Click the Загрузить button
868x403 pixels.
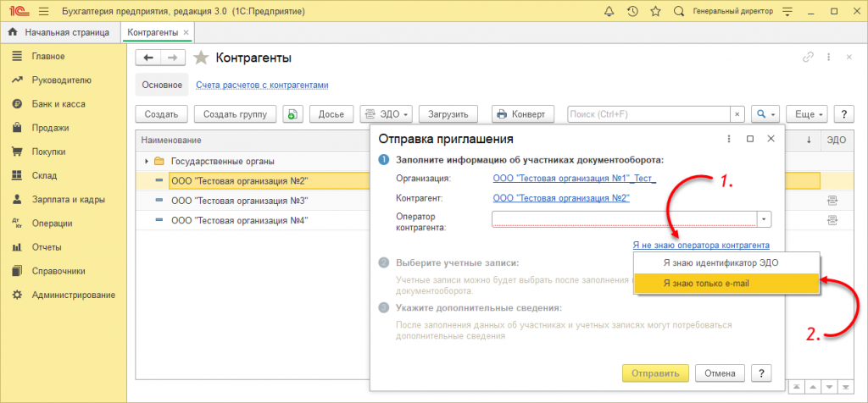(x=448, y=114)
